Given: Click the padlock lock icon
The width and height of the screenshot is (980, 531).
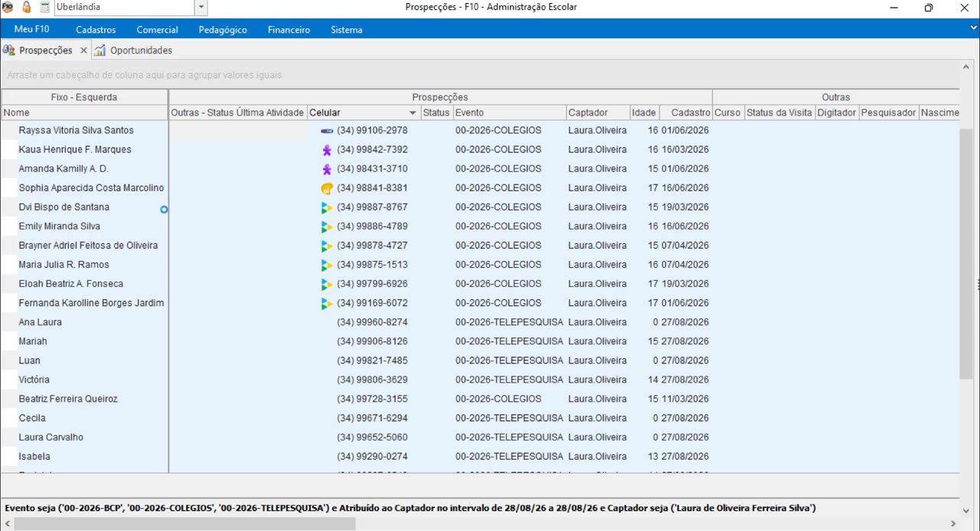Looking at the screenshot, I should [27, 8].
